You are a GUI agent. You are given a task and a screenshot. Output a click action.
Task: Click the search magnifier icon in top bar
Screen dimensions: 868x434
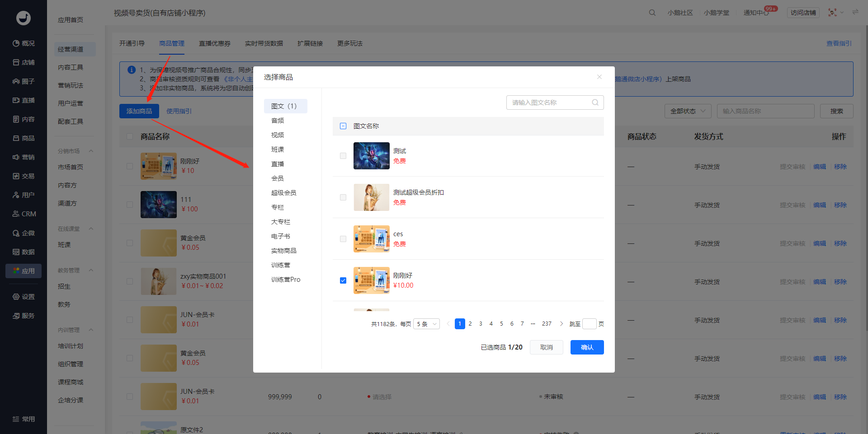[x=652, y=13]
